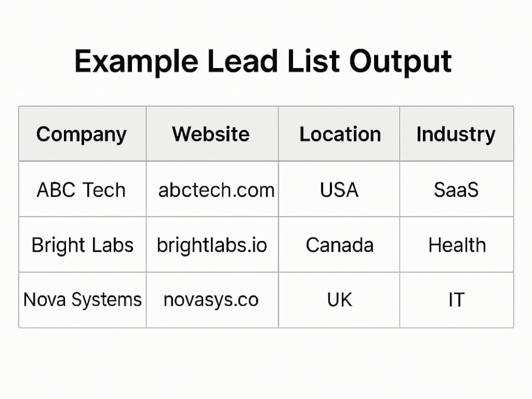Viewport: 532px width, 399px height.
Task: Select the Industry column header
Action: point(456,135)
